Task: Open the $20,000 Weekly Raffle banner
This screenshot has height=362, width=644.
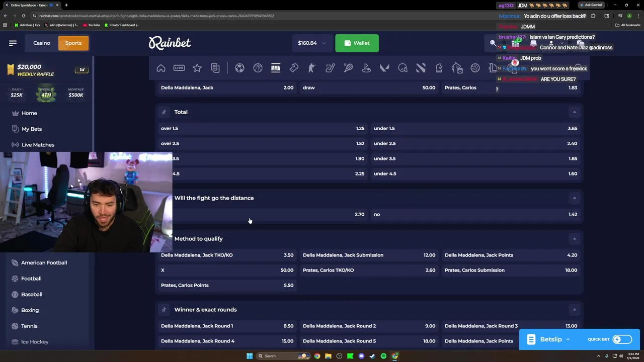Action: 48,70
